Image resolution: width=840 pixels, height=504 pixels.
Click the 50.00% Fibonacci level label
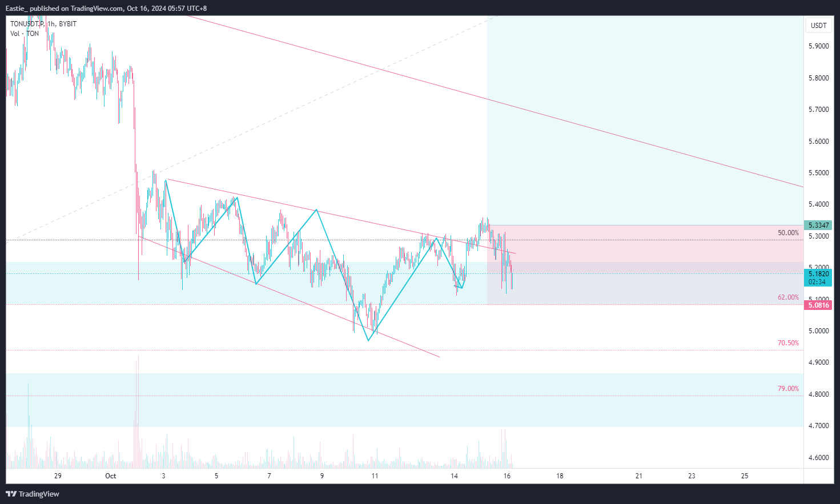pyautogui.click(x=788, y=233)
